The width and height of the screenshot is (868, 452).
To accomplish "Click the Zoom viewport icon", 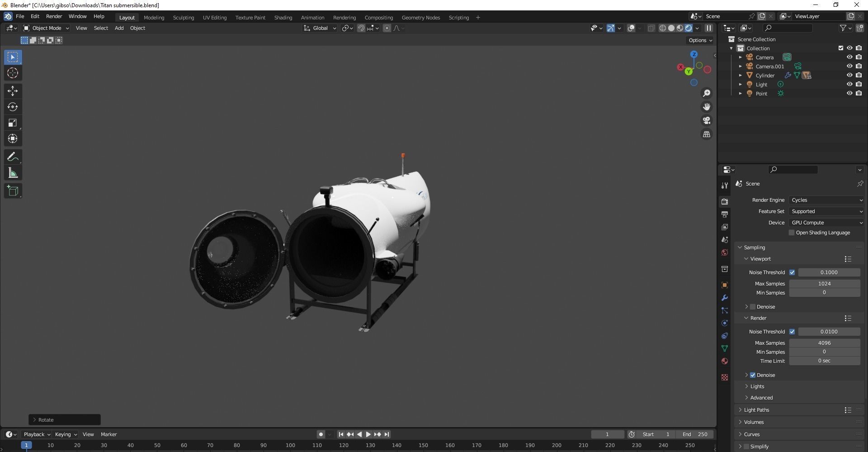I will tap(706, 93).
